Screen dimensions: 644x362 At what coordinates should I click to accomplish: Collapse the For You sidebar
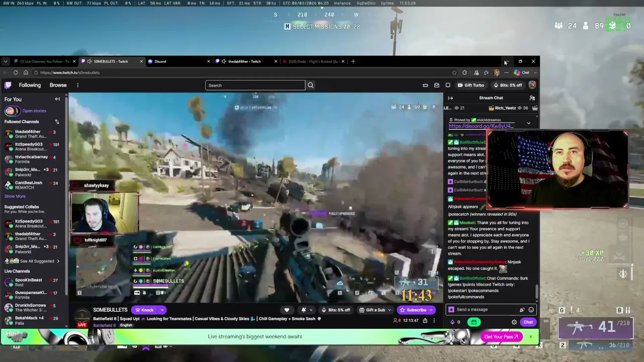pyautogui.click(x=57, y=99)
